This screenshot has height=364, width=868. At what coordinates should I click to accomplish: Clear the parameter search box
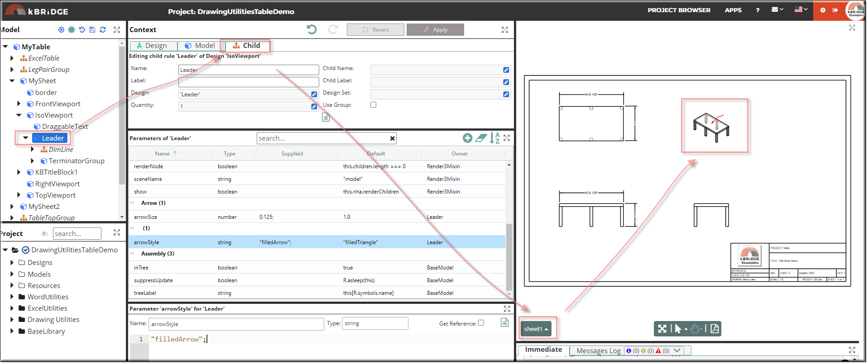pyautogui.click(x=393, y=138)
